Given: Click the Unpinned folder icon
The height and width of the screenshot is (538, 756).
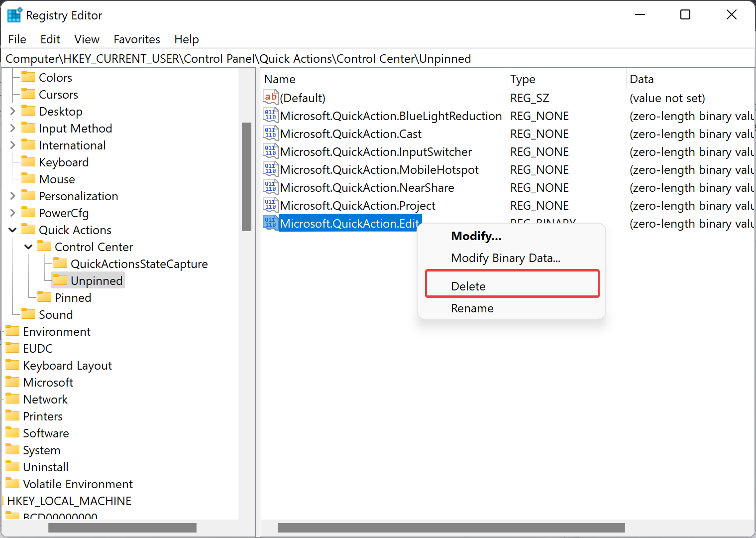Looking at the screenshot, I should (x=60, y=280).
